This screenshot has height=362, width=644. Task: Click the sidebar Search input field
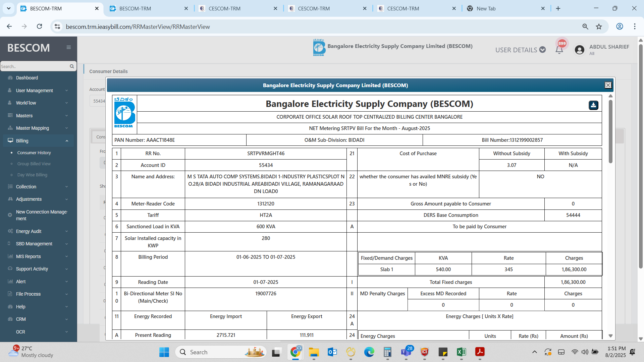pos(34,66)
